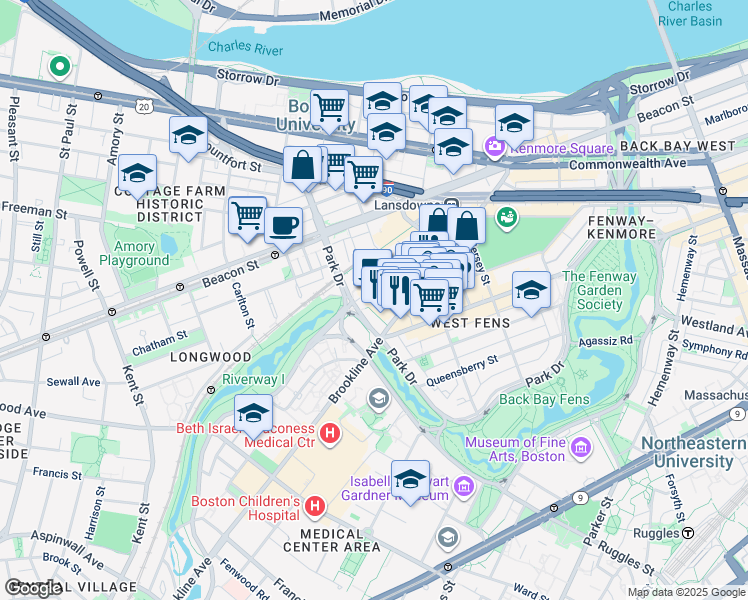Image resolution: width=748 pixels, height=600 pixels.
Task: Select the green circle marker near Pleasant St
Action: click(x=60, y=67)
